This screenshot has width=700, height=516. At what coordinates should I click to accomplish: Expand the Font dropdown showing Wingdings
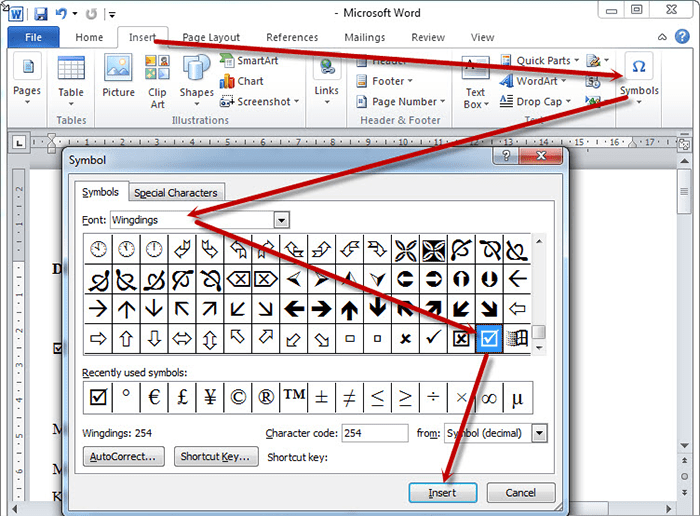281,220
